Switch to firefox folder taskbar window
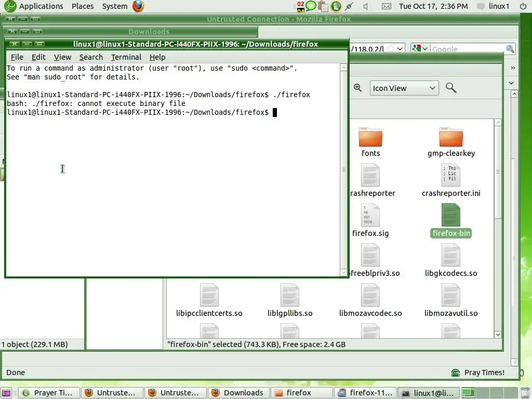The height and width of the screenshot is (399, 532). 301,393
